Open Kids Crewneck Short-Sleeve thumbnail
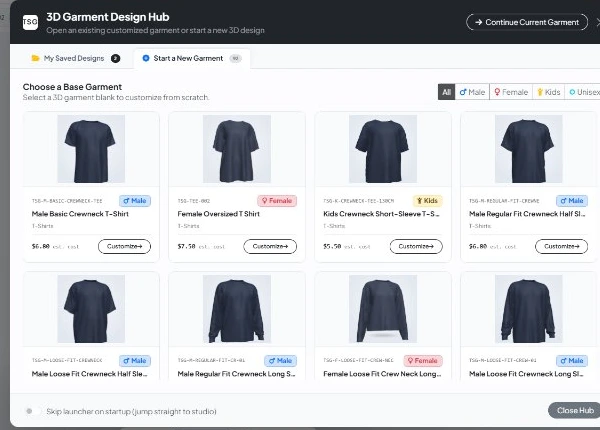600x430 pixels. 383,149
